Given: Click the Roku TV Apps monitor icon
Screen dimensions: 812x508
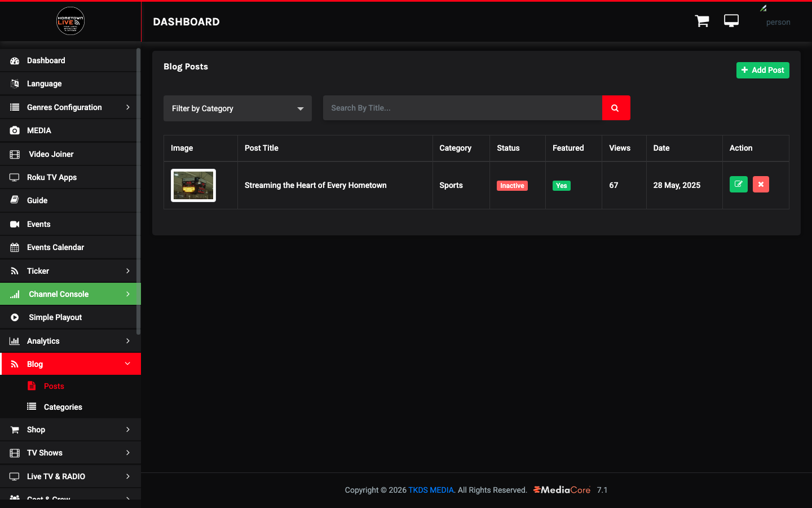Looking at the screenshot, I should 15,177.
